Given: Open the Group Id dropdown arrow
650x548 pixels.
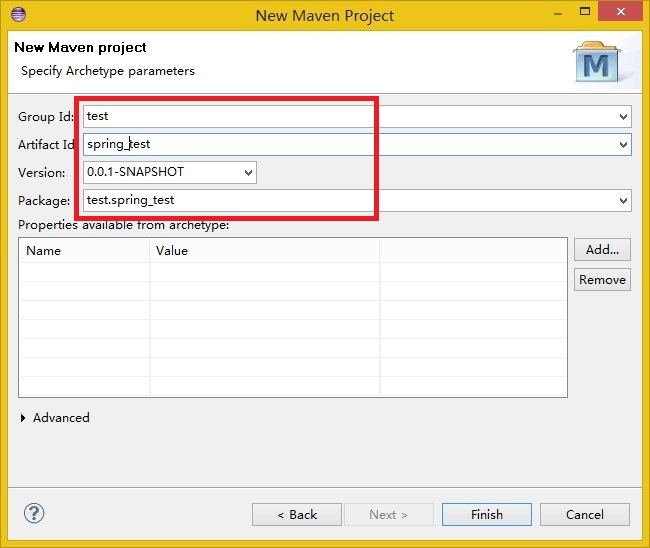Looking at the screenshot, I should pos(623,117).
